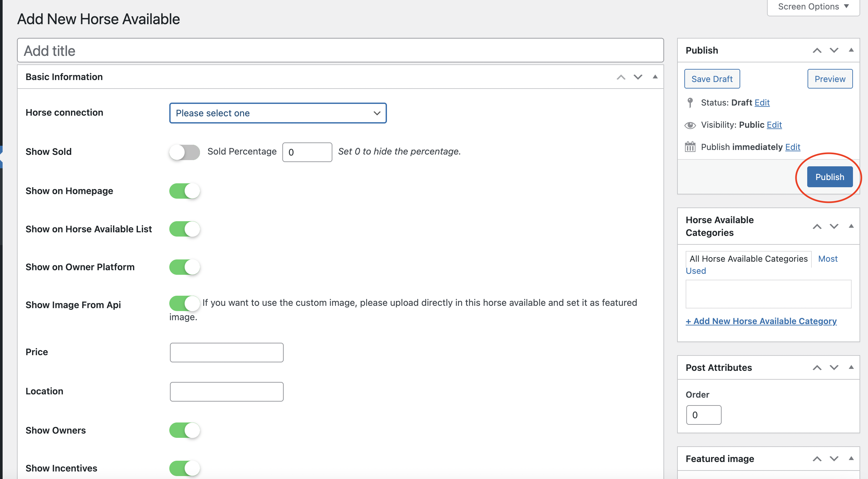The height and width of the screenshot is (479, 868).
Task: Move Basic Information panel down arrow
Action: [638, 77]
